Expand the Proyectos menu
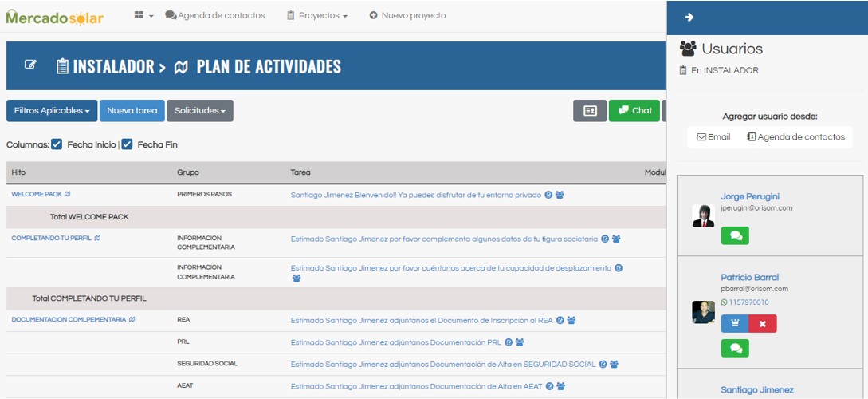 click(x=317, y=15)
